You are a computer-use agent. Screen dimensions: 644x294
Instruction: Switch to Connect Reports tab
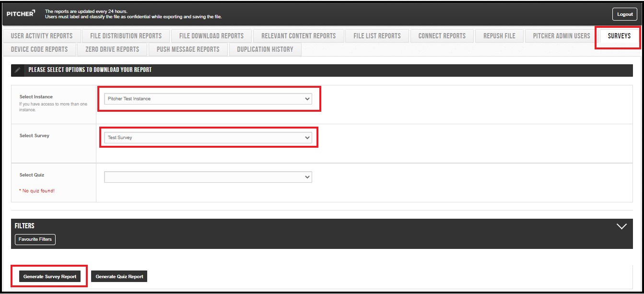[442, 36]
